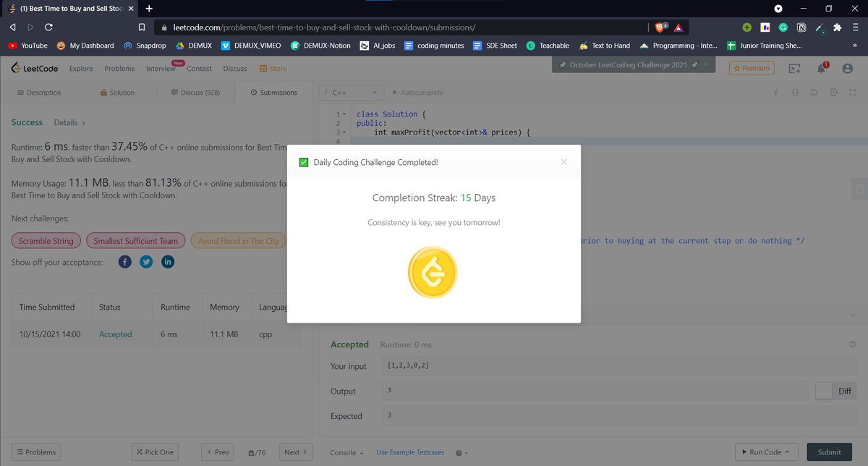Click the gold LeetCoin in popup

[433, 272]
